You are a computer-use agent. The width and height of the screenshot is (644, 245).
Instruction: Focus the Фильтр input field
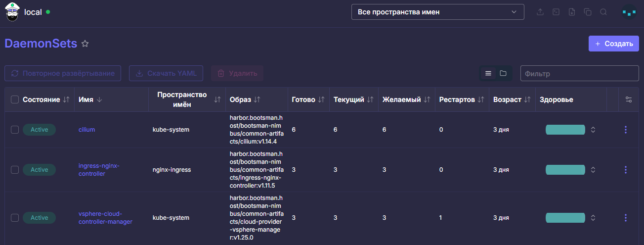coord(579,73)
